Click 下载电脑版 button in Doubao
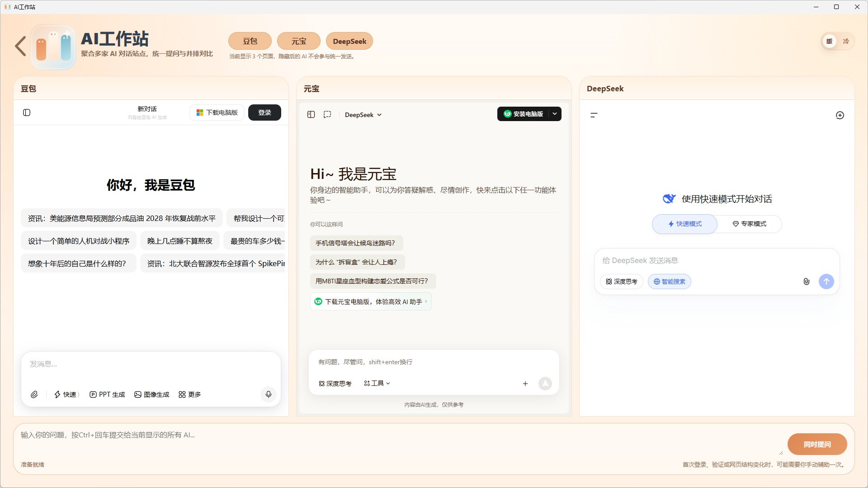 click(x=217, y=113)
